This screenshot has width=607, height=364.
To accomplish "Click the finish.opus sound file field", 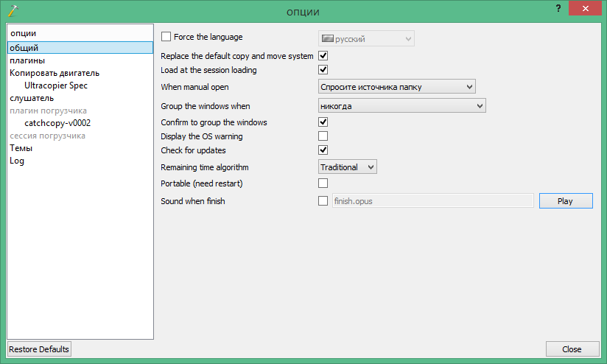I will [432, 200].
